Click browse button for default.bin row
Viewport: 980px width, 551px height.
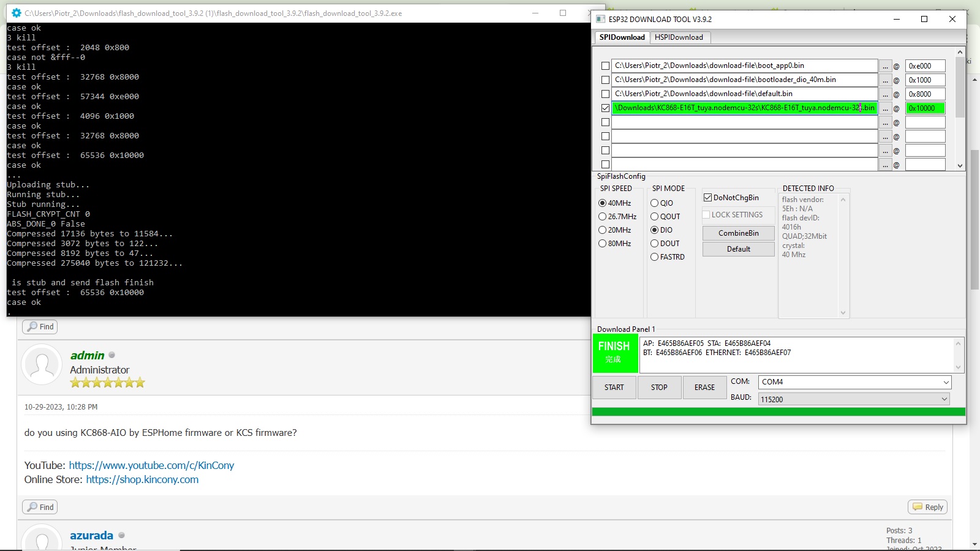tap(885, 94)
